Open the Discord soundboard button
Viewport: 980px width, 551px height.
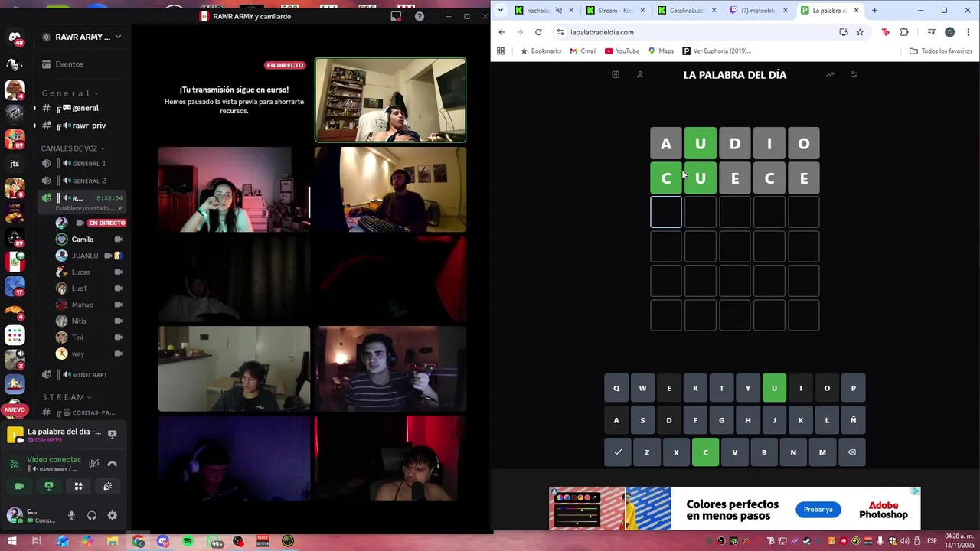click(x=107, y=486)
